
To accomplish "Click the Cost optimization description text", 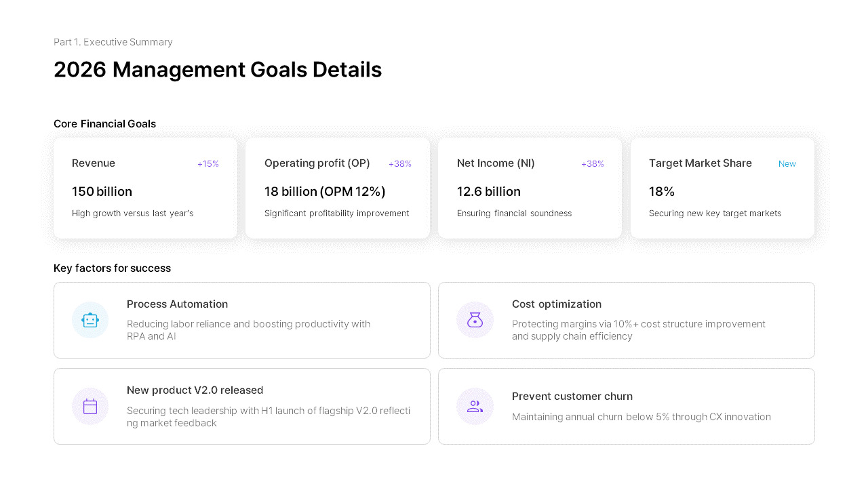I will [638, 330].
